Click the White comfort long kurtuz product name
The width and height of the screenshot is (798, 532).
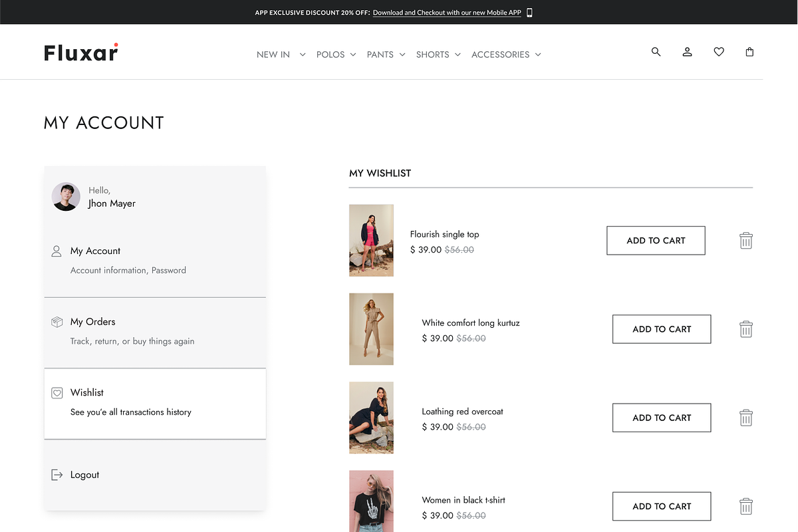pyautogui.click(x=471, y=323)
